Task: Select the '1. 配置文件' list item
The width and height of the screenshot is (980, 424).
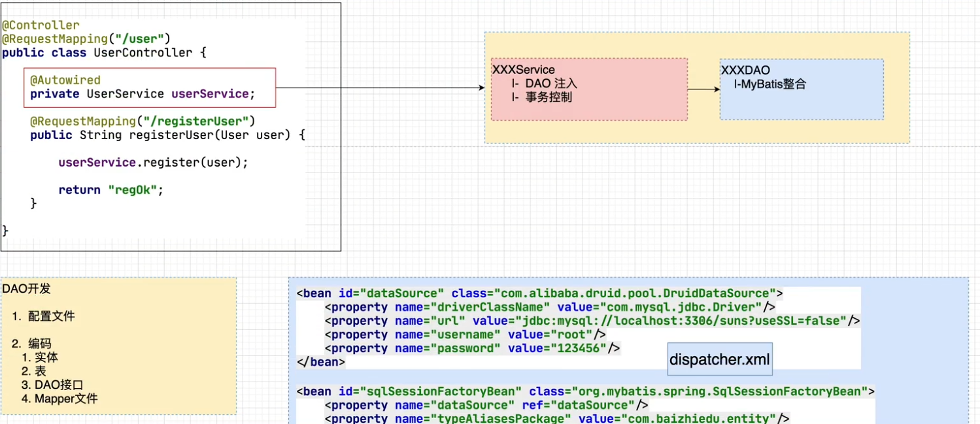Action: 43,316
